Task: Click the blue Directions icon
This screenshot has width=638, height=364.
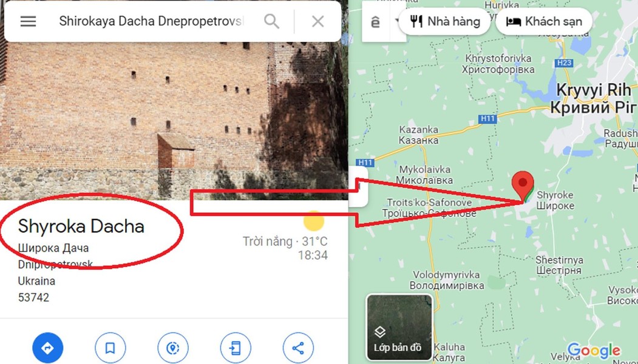Action: [47, 348]
